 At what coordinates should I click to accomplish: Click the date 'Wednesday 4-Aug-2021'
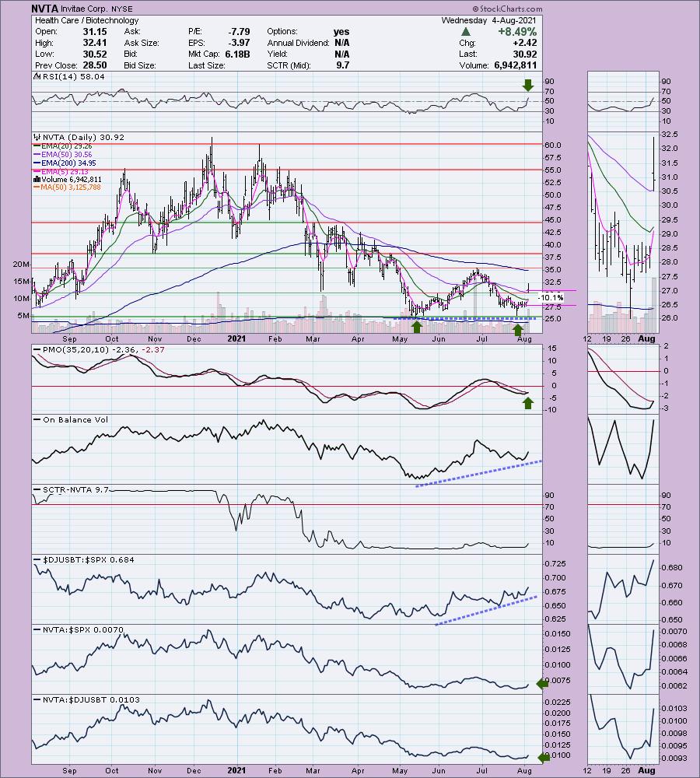(488, 20)
